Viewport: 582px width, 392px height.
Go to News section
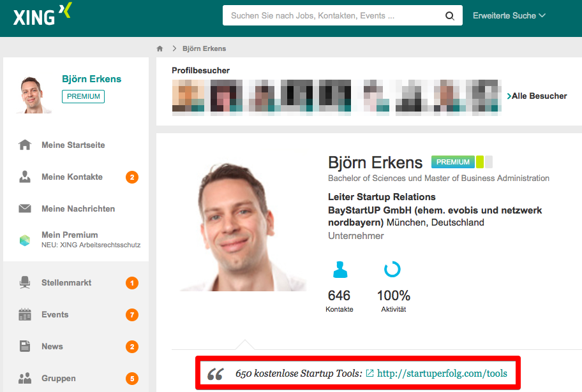[52, 347]
